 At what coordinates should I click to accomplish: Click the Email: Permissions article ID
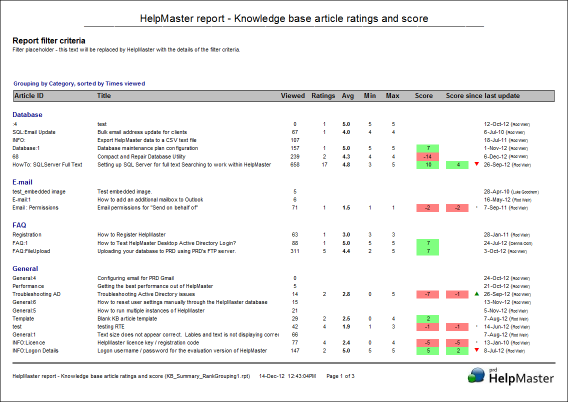coord(35,208)
